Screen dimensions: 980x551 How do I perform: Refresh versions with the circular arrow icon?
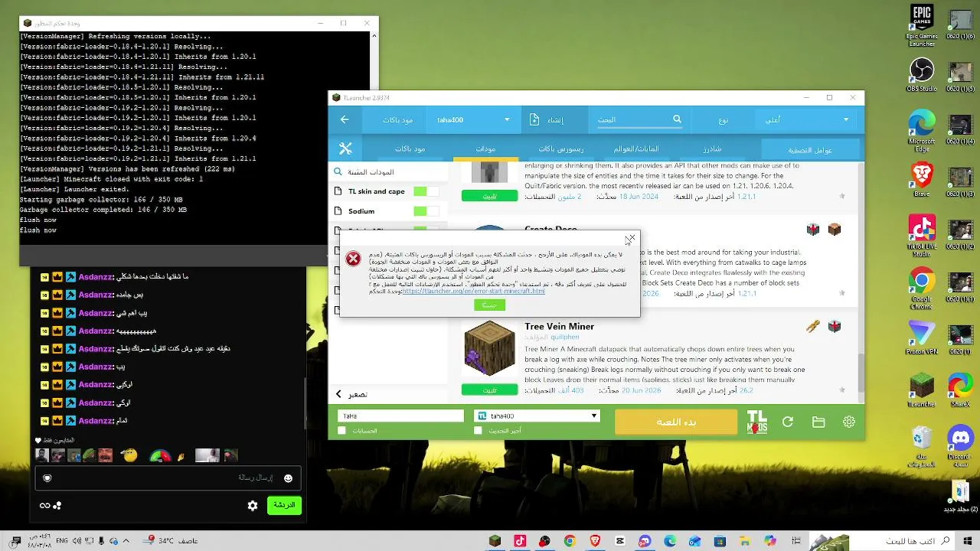point(788,422)
